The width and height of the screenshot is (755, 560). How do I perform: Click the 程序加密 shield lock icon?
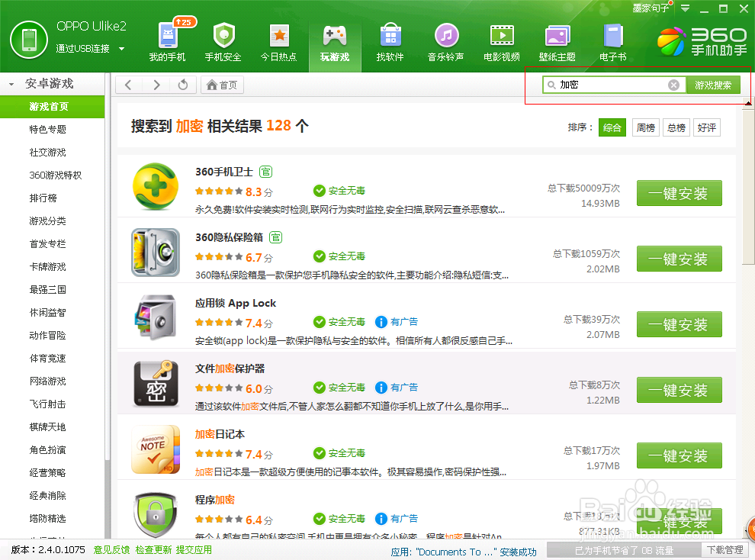coord(156,514)
